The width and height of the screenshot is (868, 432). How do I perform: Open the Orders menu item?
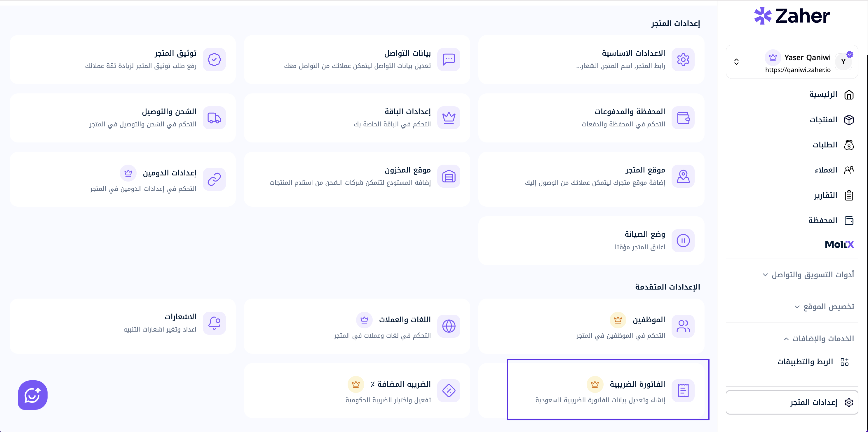coord(833,145)
